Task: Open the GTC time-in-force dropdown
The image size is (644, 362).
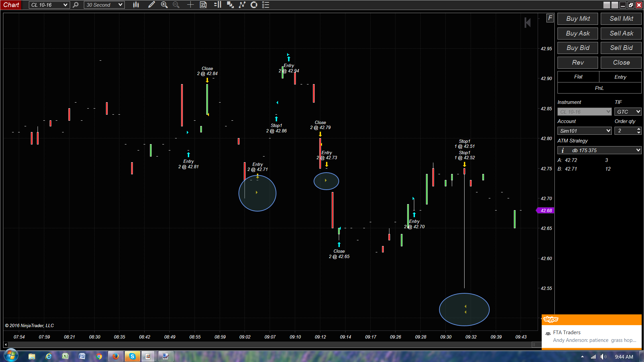Action: coord(638,112)
